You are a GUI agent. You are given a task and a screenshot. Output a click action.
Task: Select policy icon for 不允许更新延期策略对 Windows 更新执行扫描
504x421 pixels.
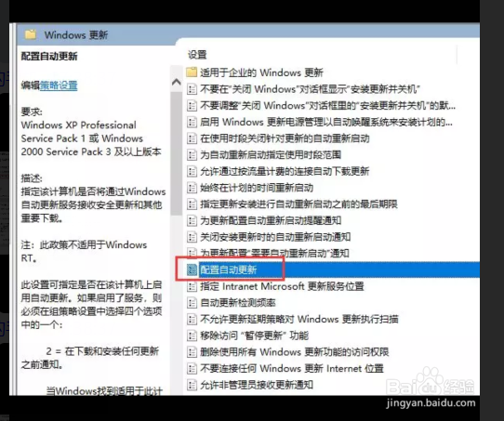(x=192, y=319)
